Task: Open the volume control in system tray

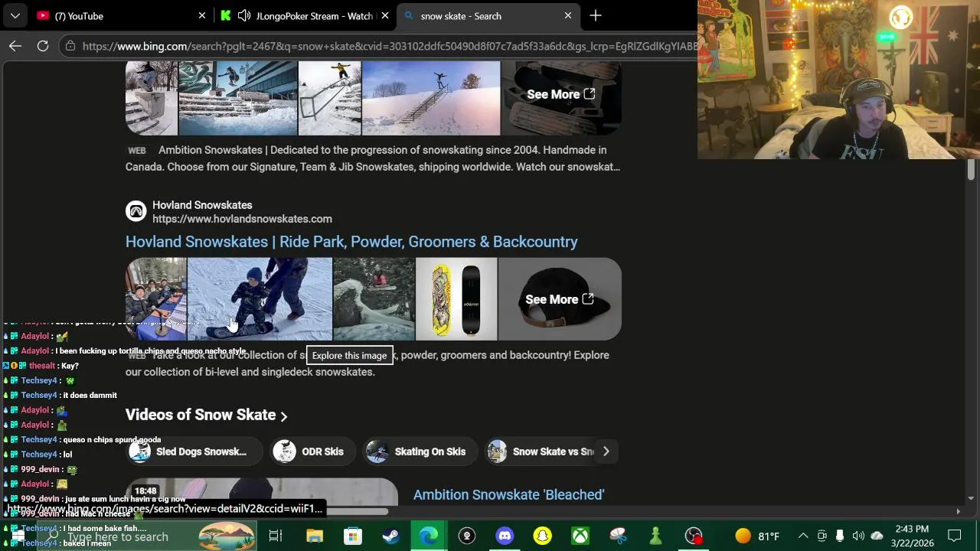Action: [858, 536]
